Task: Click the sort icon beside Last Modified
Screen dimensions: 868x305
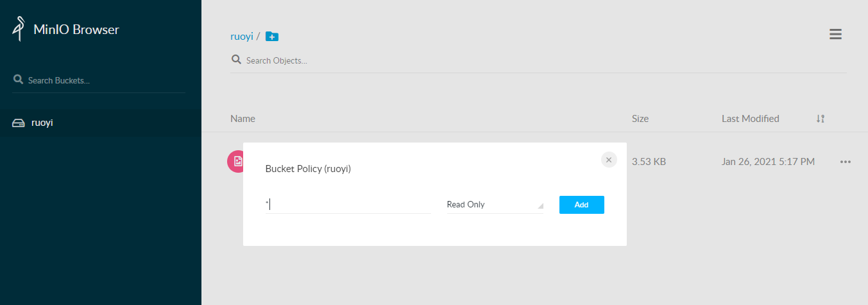Action: (x=820, y=119)
